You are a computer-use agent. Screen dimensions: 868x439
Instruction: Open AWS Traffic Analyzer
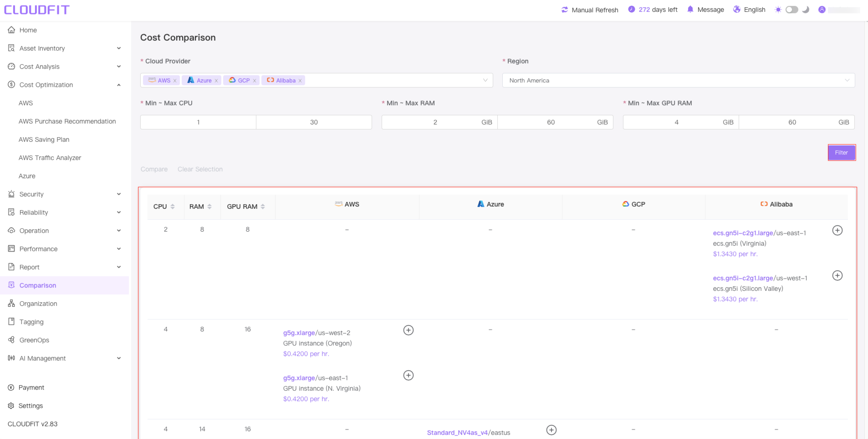tap(50, 158)
